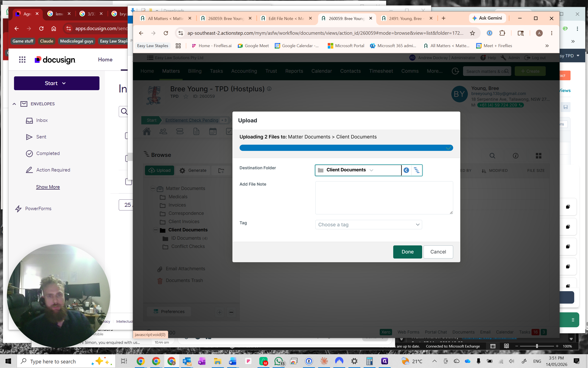
Task: Open Email Attachments in document tree
Action: 185,269
